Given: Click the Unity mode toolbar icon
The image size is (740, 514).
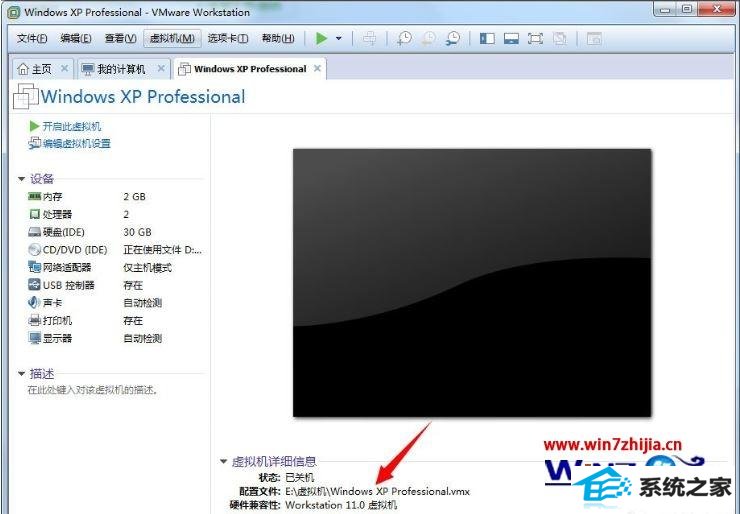Looking at the screenshot, I should 560,38.
